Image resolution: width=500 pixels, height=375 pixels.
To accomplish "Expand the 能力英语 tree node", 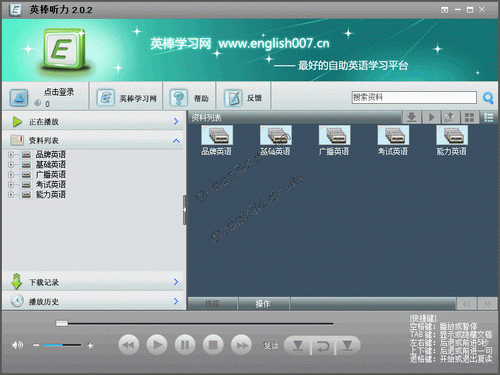I will (11, 194).
